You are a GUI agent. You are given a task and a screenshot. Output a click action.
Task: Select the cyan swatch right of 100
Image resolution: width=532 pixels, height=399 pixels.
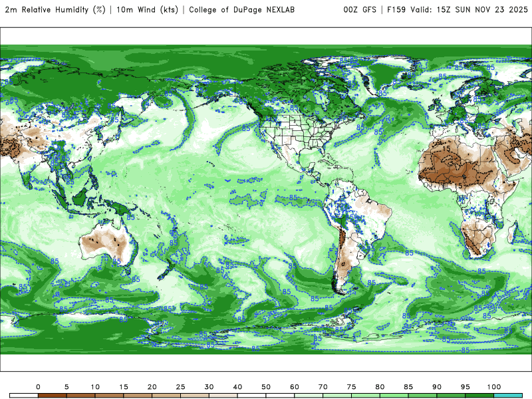508,396
